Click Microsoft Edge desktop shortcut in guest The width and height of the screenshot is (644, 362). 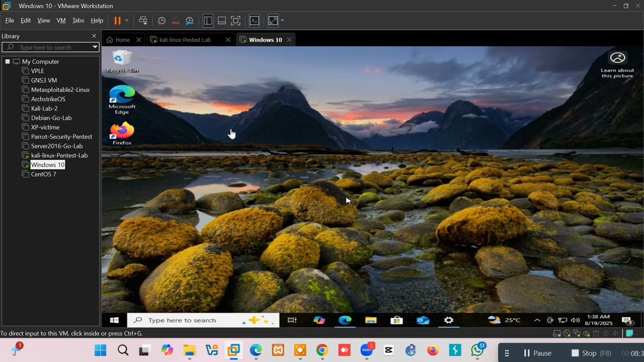point(122,100)
